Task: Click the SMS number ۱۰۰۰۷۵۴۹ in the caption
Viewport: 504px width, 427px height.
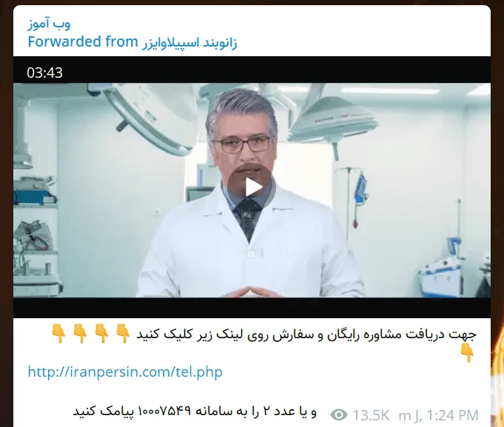Action: [164, 411]
